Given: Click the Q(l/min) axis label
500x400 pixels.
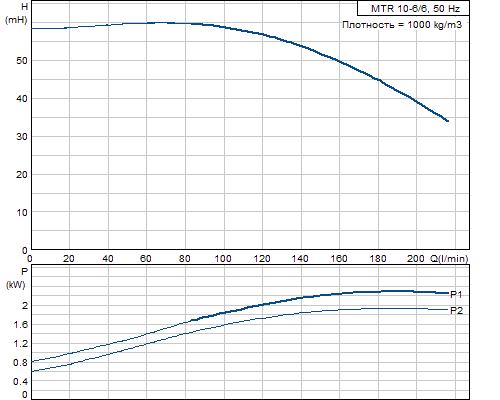Looking at the screenshot, I should click(450, 258).
